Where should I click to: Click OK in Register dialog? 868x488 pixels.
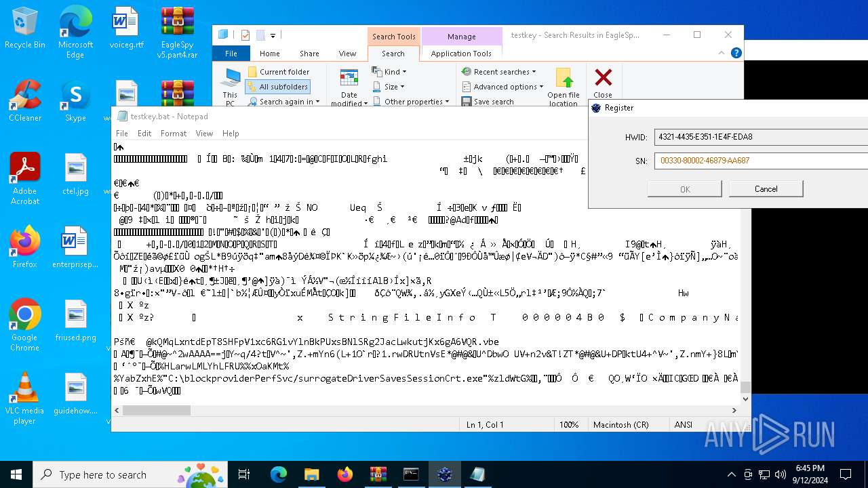(x=685, y=189)
